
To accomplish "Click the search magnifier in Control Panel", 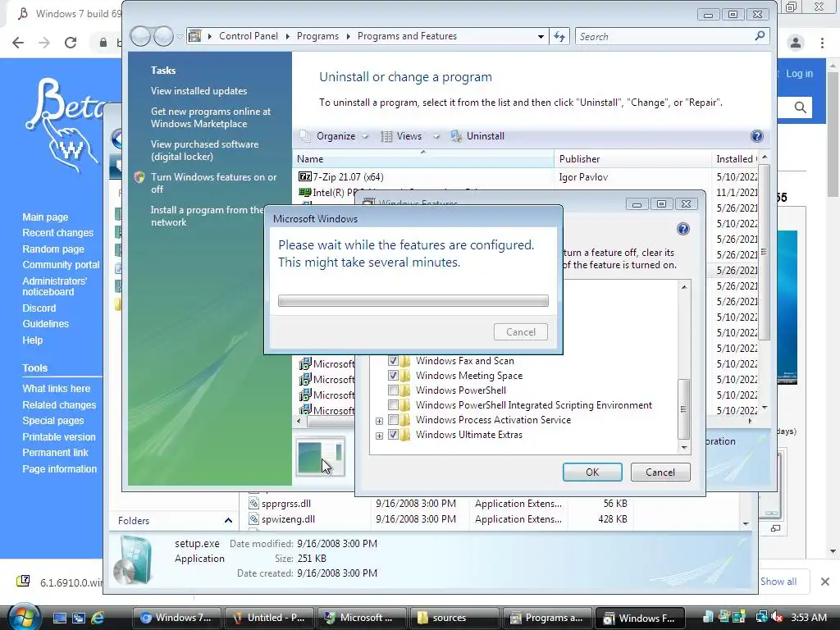I will pyautogui.click(x=760, y=36).
